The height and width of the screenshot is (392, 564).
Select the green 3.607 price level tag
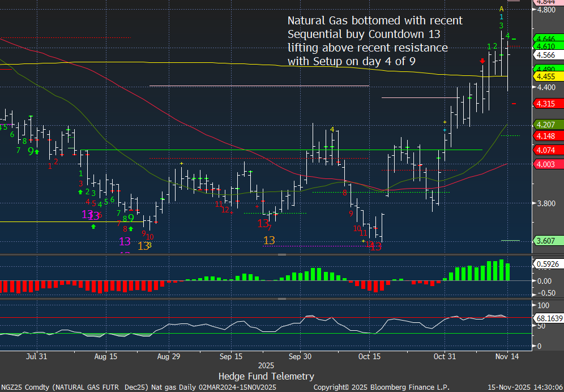[546, 241]
